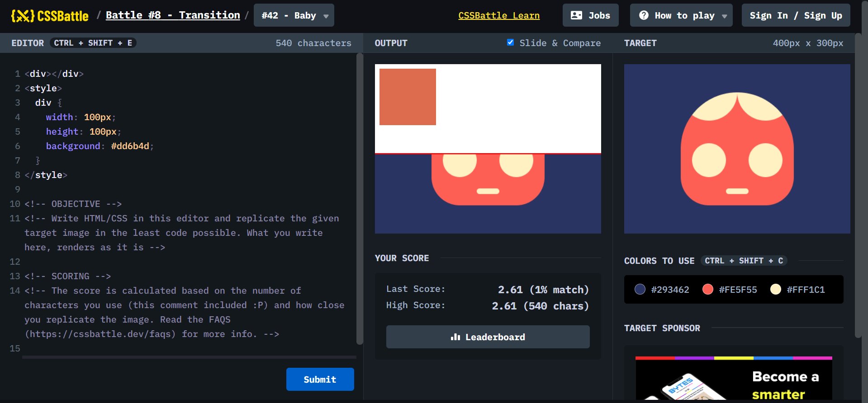The width and height of the screenshot is (868, 403).
Task: Open Battle #8 - Transition link
Action: pyautogui.click(x=173, y=15)
